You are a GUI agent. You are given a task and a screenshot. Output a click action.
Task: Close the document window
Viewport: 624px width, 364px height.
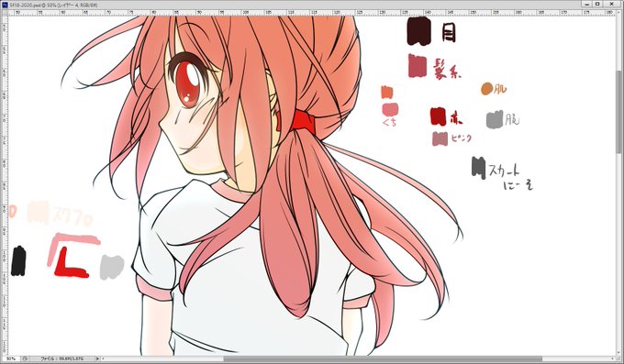click(x=612, y=4)
